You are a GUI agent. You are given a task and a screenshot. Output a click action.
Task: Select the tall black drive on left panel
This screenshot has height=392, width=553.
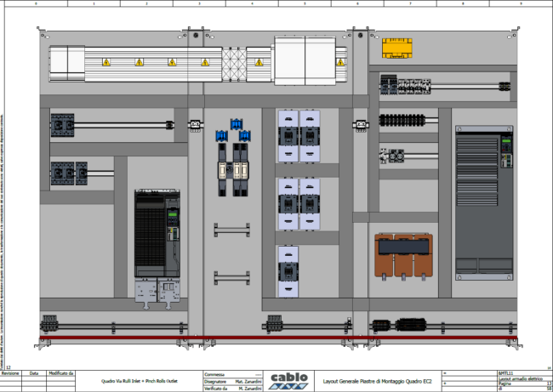(157, 233)
